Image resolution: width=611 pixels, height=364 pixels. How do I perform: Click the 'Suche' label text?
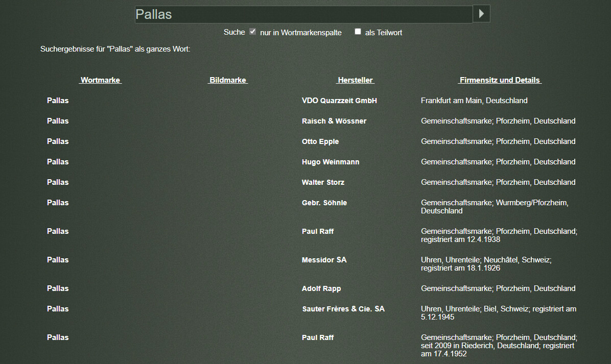coord(234,32)
